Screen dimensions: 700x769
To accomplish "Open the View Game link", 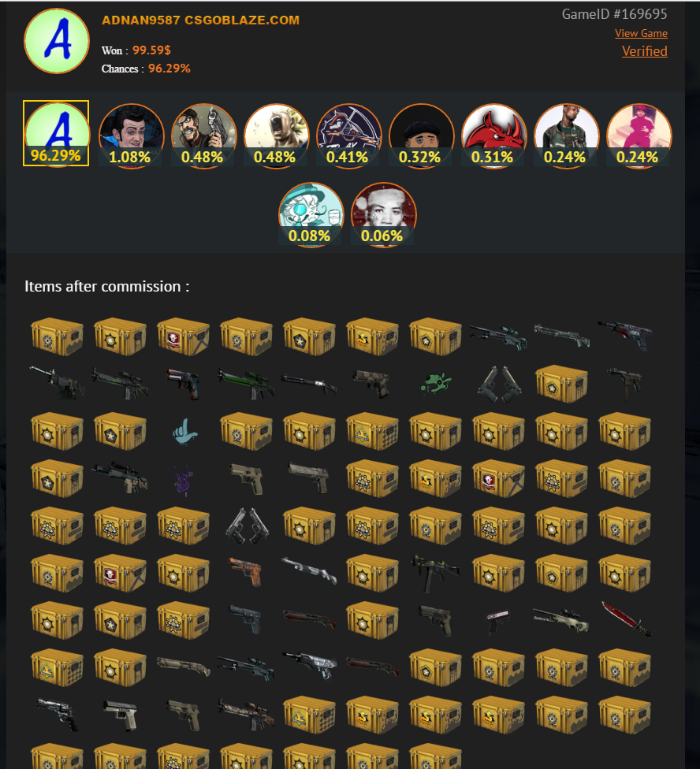I will pyautogui.click(x=641, y=33).
